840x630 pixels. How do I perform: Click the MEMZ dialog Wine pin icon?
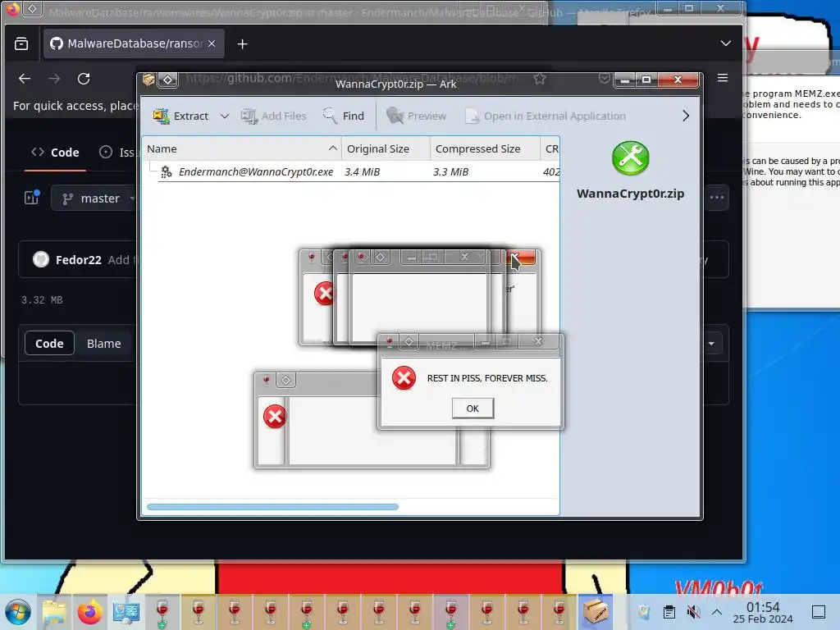pos(390,341)
